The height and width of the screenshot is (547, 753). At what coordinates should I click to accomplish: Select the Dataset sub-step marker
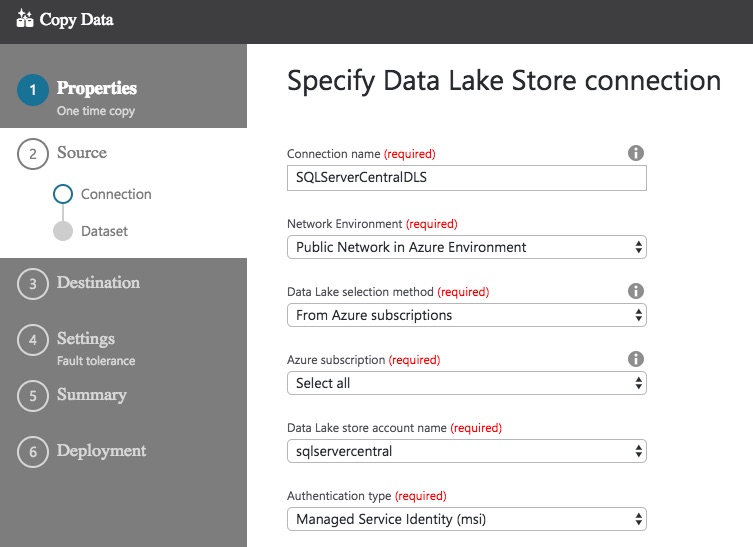[63, 232]
